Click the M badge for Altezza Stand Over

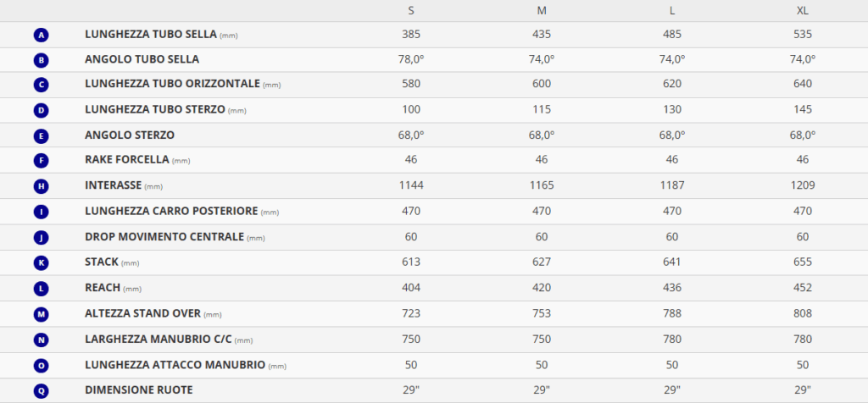pos(42,314)
